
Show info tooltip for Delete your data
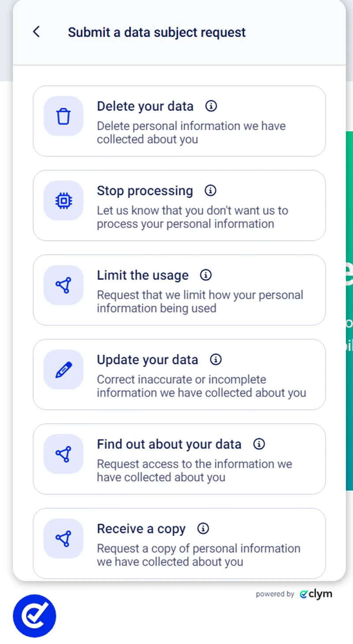tap(211, 106)
